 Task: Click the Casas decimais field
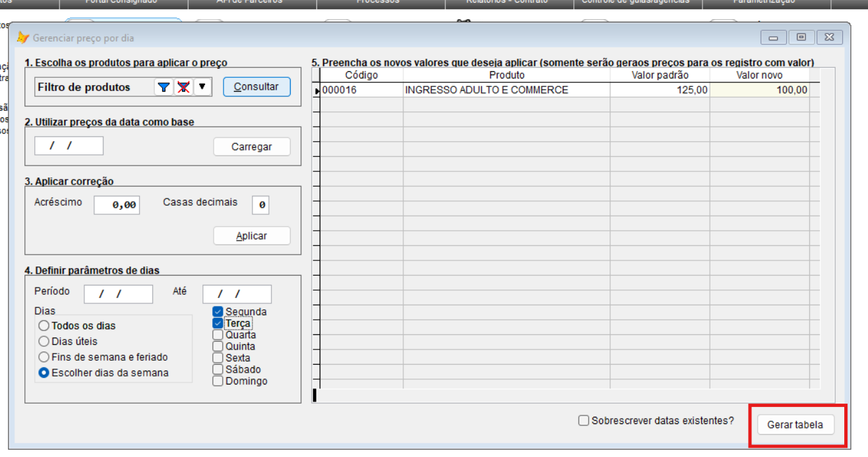pyautogui.click(x=260, y=205)
